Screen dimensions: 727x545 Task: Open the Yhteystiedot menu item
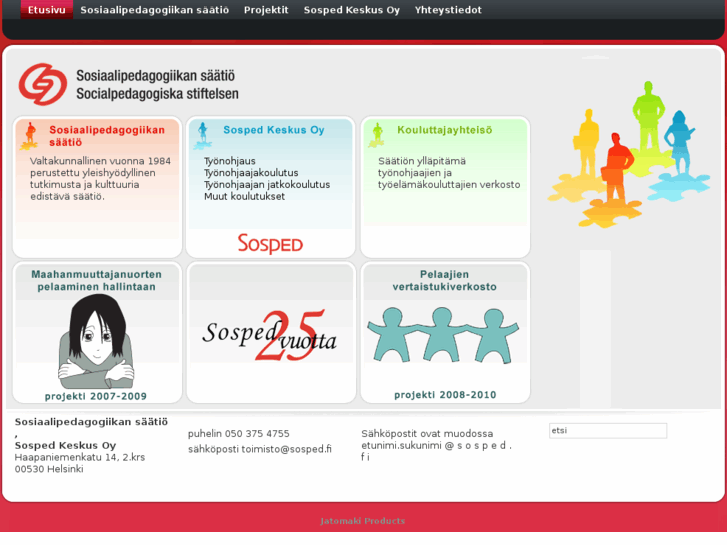click(x=448, y=10)
